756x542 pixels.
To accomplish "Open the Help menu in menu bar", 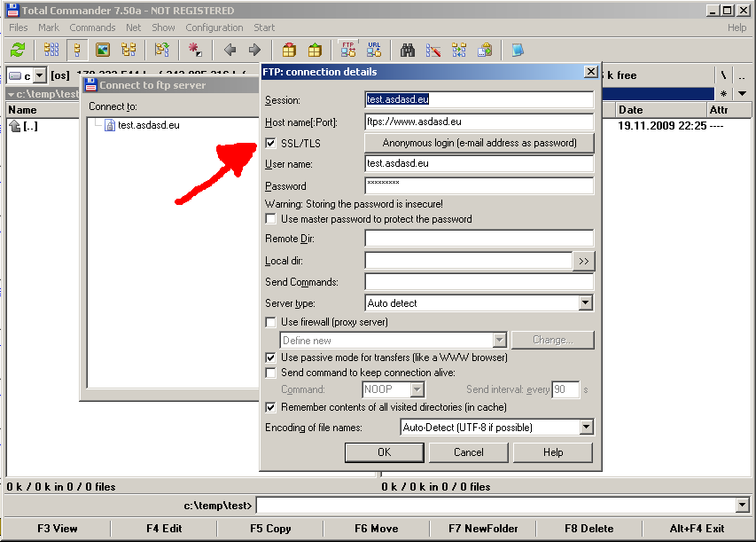I will [x=737, y=27].
